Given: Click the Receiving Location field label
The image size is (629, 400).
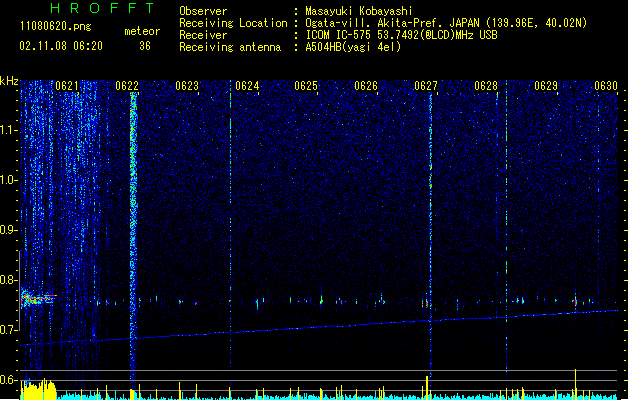Looking at the screenshot, I should click(233, 23).
